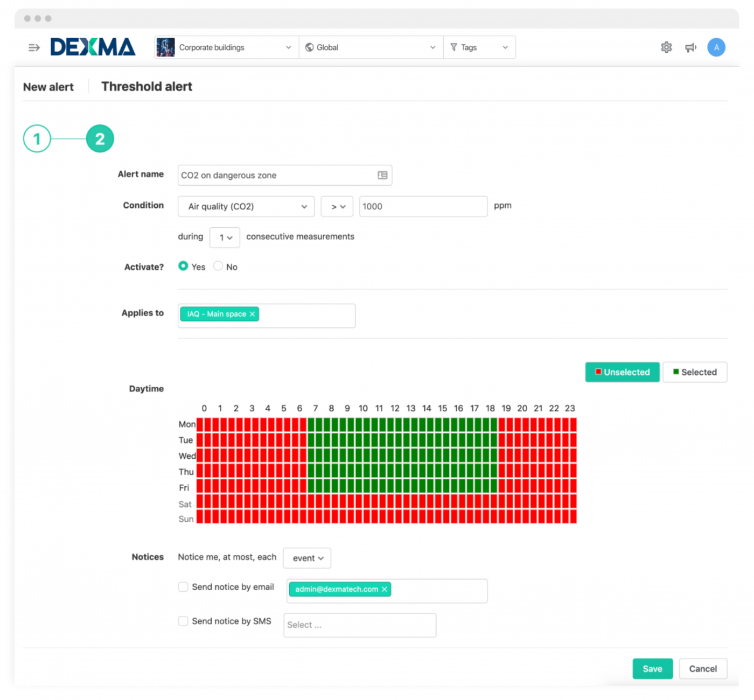Viewport: 754px width, 700px height.
Task: Click the 1000 ppm threshold field
Action: pos(423,206)
